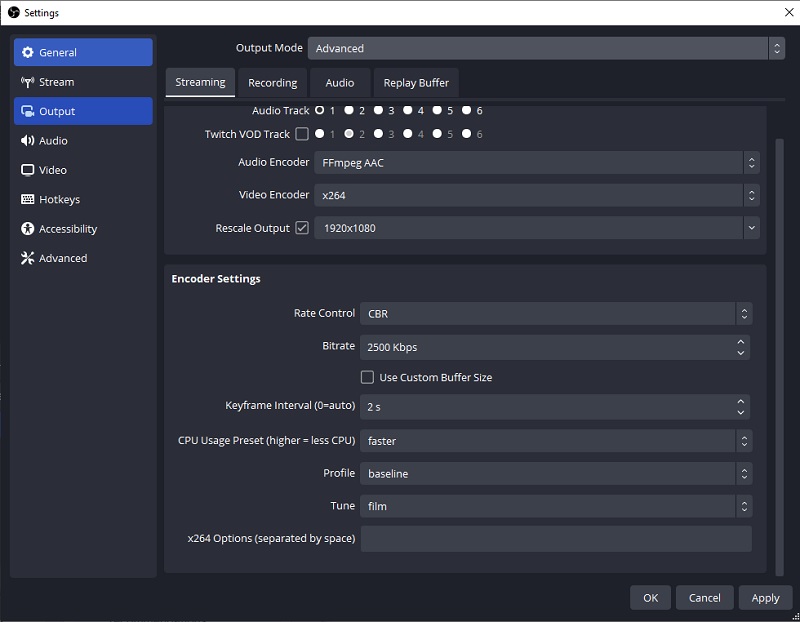
Task: Switch to the Recording tab
Action: pyautogui.click(x=272, y=82)
